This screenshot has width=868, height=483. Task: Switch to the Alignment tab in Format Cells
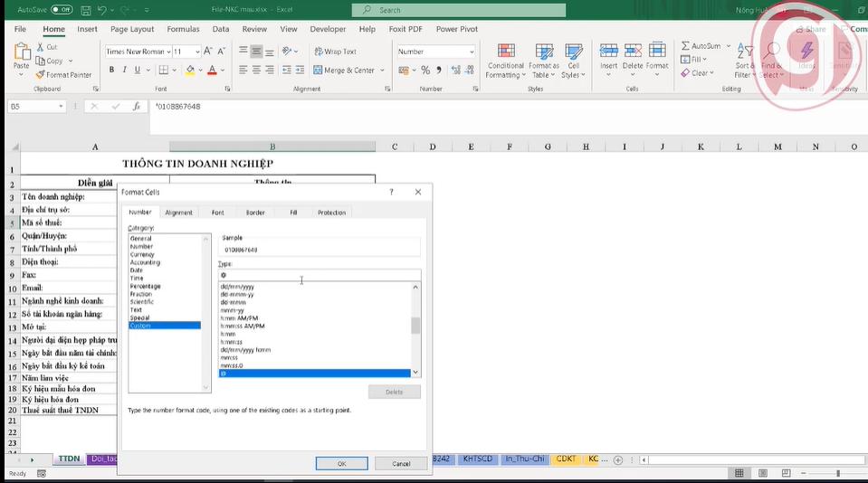178,213
